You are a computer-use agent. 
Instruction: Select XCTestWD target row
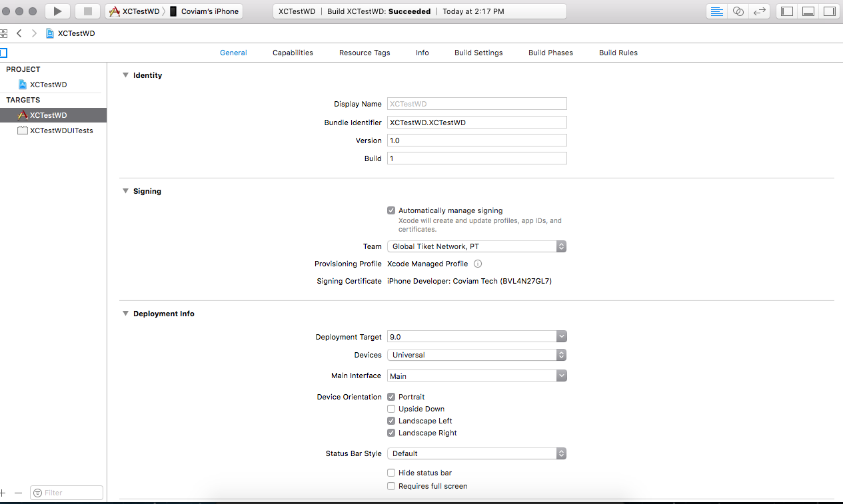pyautogui.click(x=53, y=115)
